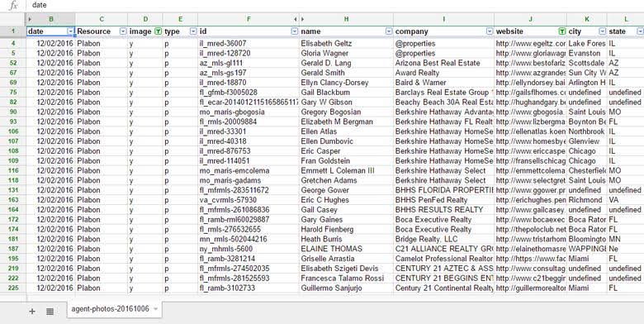The height and width of the screenshot is (324, 644).
Task: Select cell ny_mhmls-5600
Action: point(248,249)
